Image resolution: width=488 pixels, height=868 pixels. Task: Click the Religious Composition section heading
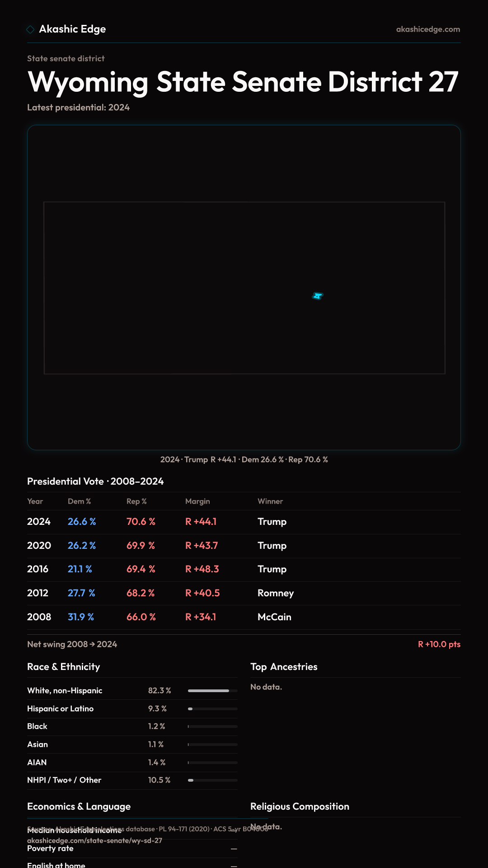click(x=300, y=807)
